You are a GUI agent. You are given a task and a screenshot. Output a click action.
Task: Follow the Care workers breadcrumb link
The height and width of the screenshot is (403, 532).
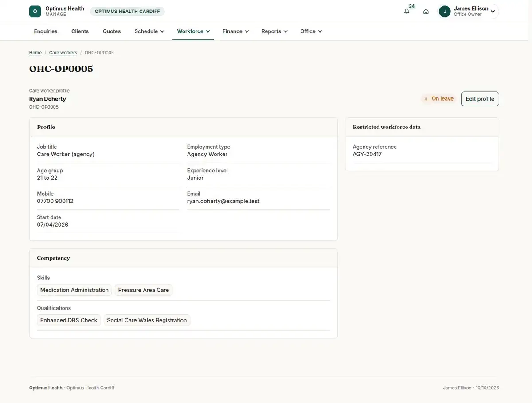[63, 53]
